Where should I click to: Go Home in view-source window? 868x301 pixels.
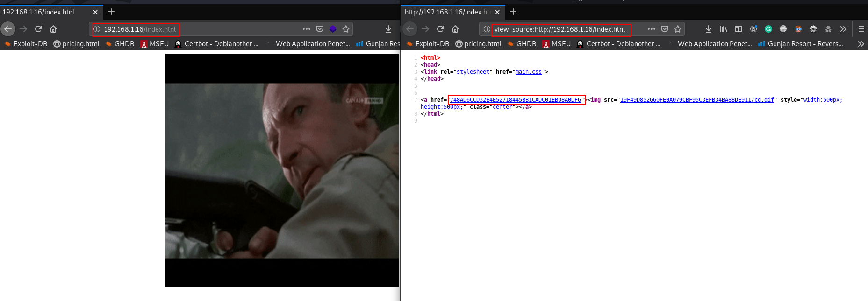tap(455, 29)
